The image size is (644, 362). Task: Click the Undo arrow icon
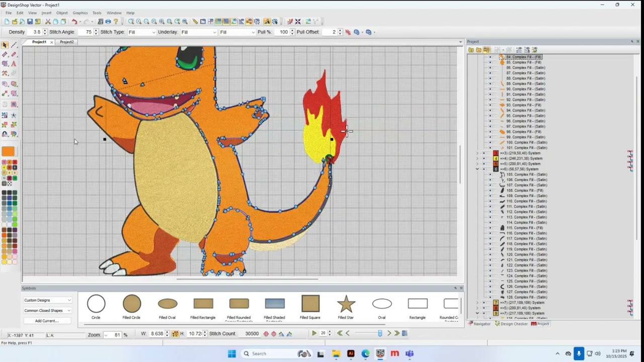74,22
